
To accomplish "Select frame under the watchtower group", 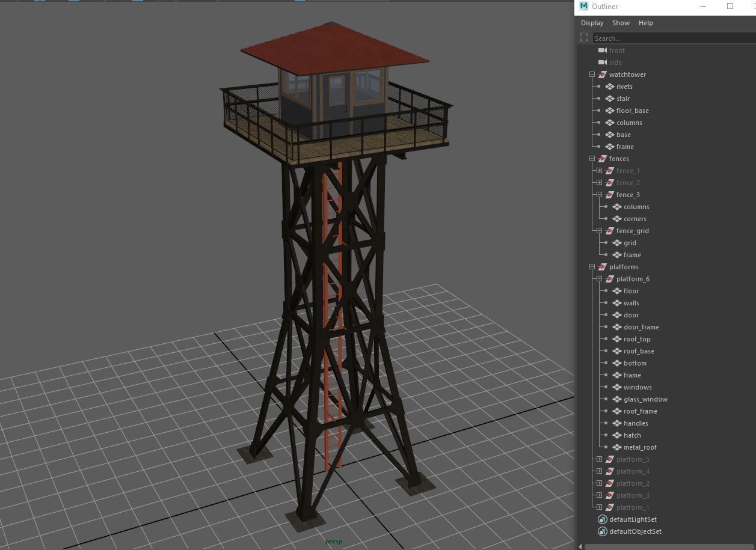I will (x=625, y=147).
